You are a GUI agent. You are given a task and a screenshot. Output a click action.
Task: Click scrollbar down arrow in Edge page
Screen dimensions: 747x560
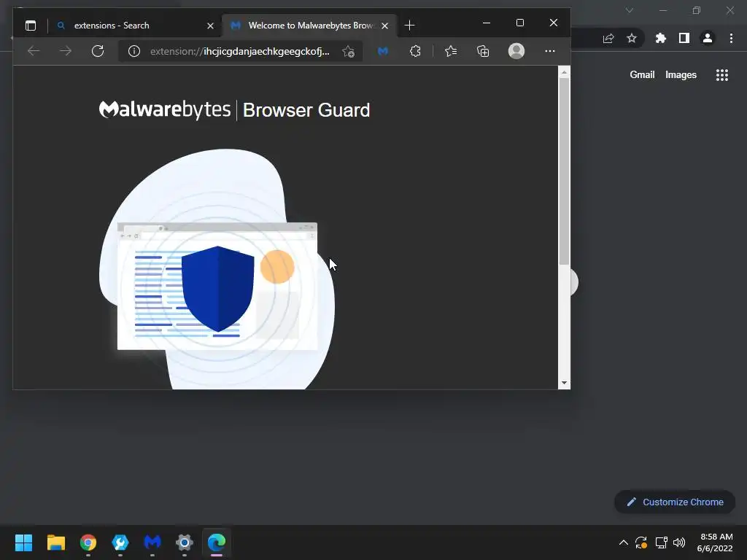pyautogui.click(x=564, y=383)
